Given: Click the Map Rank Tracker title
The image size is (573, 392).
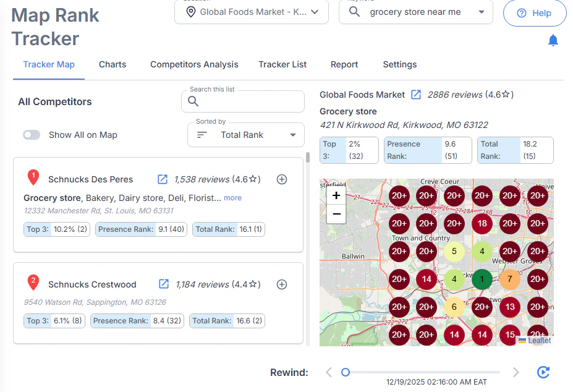Looking at the screenshot, I should pos(55,27).
